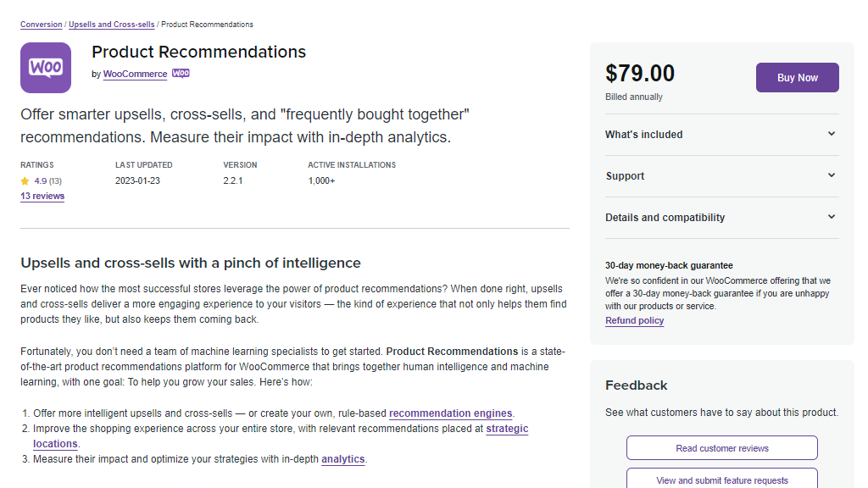The image size is (868, 488).
Task: Follow the analytics link
Action: pyautogui.click(x=343, y=459)
